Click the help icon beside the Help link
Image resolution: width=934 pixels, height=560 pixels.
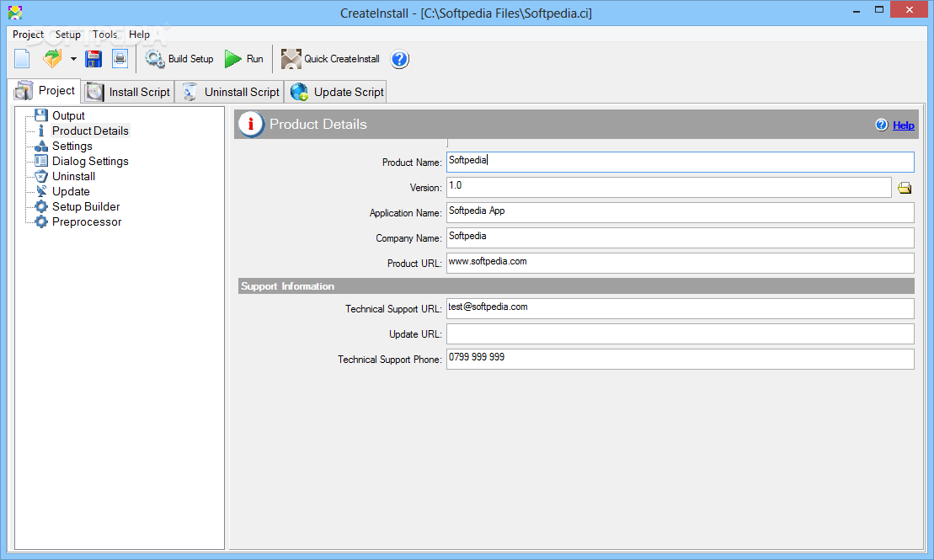coord(882,125)
